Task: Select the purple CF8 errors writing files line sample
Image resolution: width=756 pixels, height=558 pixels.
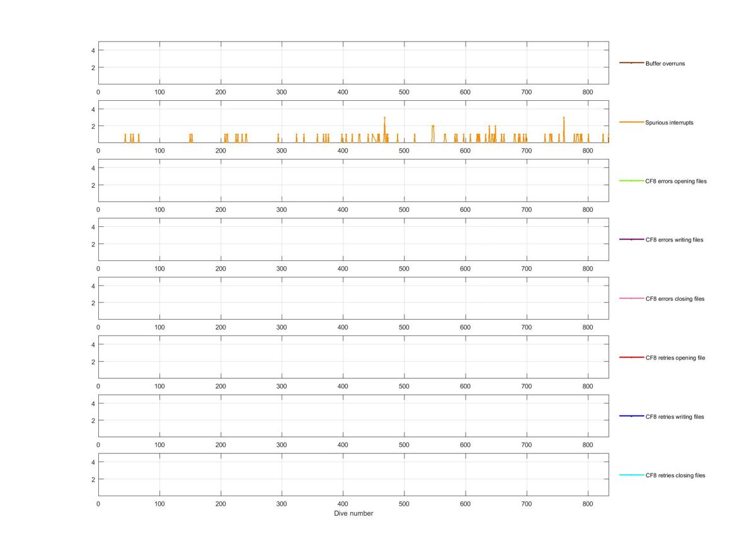Action: pyautogui.click(x=631, y=240)
